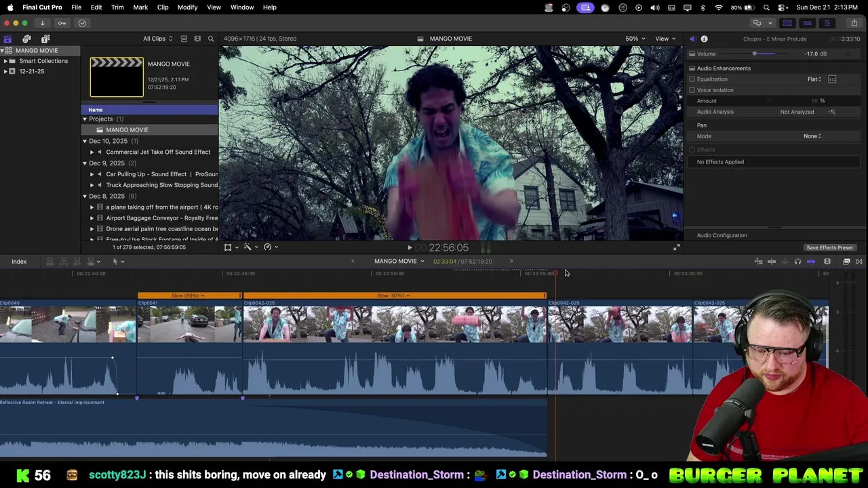The width and height of the screenshot is (868, 488).
Task: Click the viewer fullscreen arrows icon
Action: pos(676,247)
